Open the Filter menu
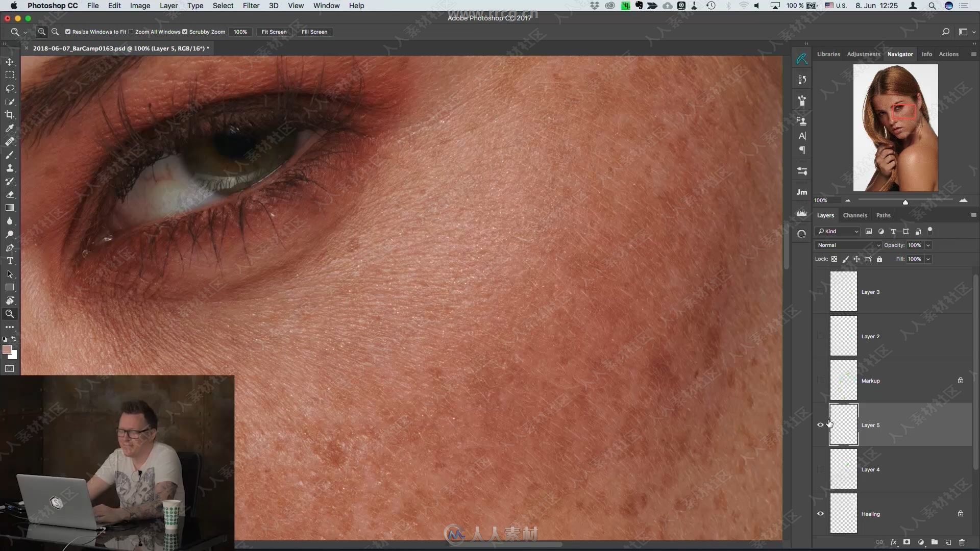The image size is (980, 551). [251, 6]
